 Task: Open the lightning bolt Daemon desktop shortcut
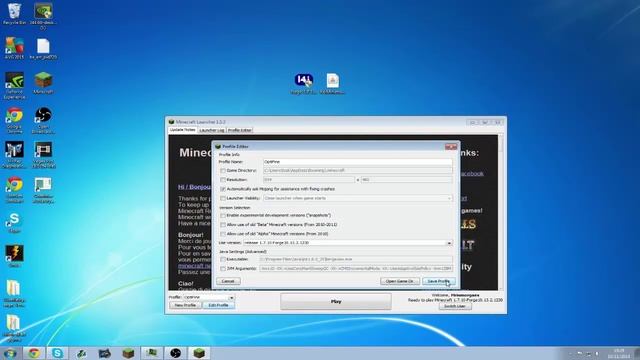14,256
